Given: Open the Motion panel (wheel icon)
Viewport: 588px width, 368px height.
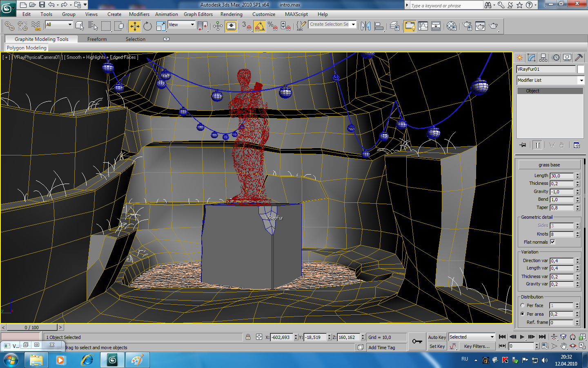Looking at the screenshot, I should [x=556, y=57].
